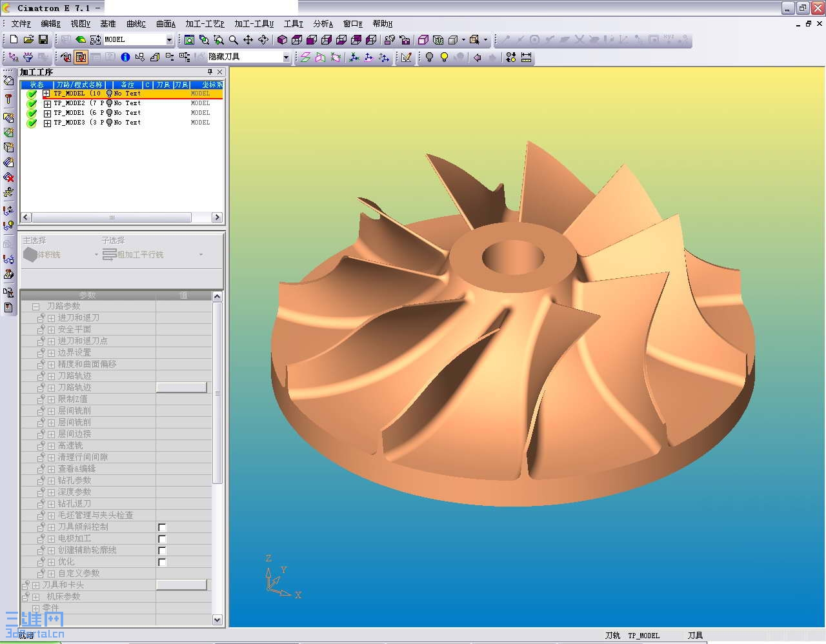Viewport: 826px width, 644px height.
Task: Click the 状态 column header
Action: tap(37, 85)
